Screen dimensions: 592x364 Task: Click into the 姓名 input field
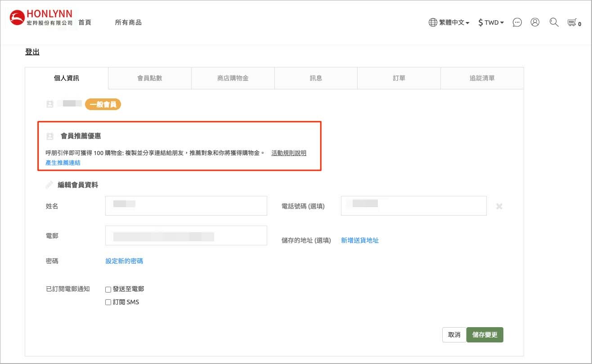pyautogui.click(x=186, y=206)
